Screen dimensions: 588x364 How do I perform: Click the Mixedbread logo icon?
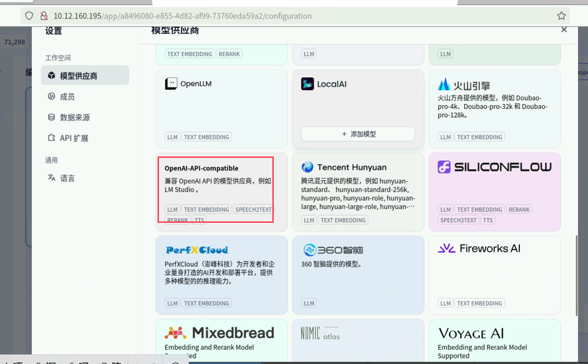(176, 333)
